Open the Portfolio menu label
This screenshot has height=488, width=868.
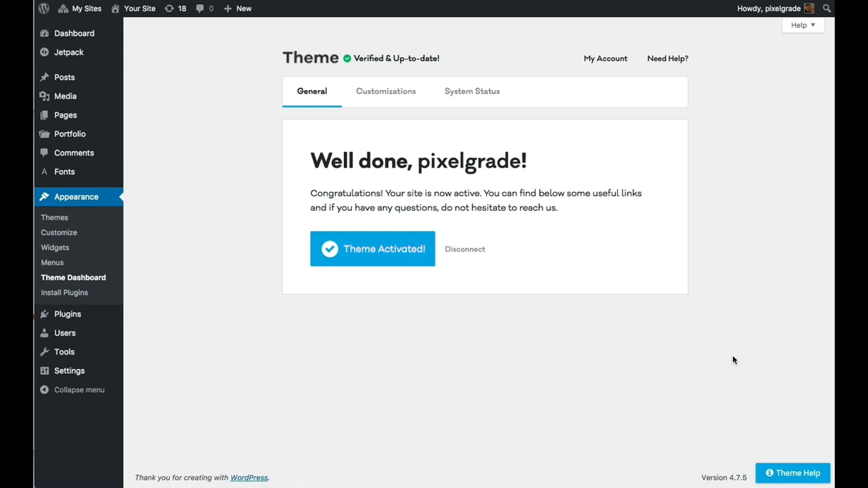point(70,134)
